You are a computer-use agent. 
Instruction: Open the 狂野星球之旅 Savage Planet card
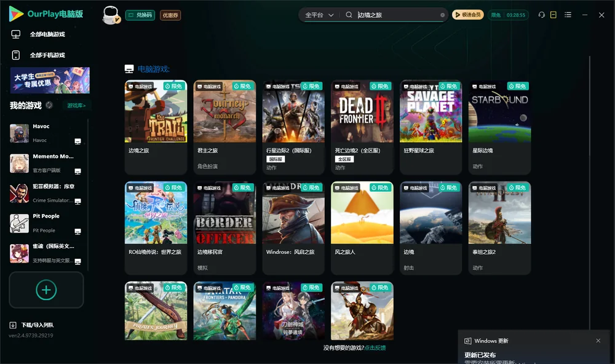pos(430,127)
